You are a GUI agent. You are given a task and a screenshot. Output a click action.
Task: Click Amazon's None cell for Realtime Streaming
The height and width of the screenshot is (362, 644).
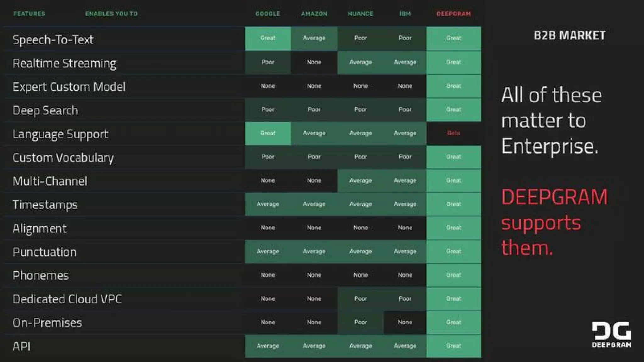coord(314,62)
